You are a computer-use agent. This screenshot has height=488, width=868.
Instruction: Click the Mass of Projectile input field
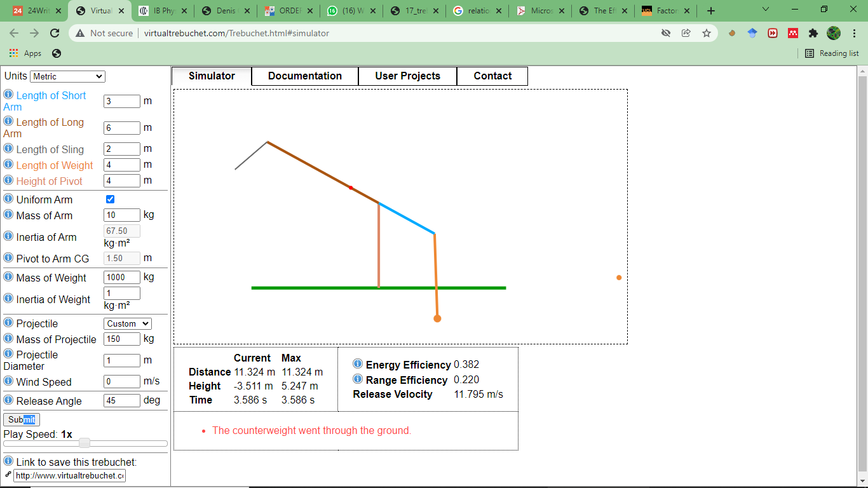pyautogui.click(x=121, y=339)
